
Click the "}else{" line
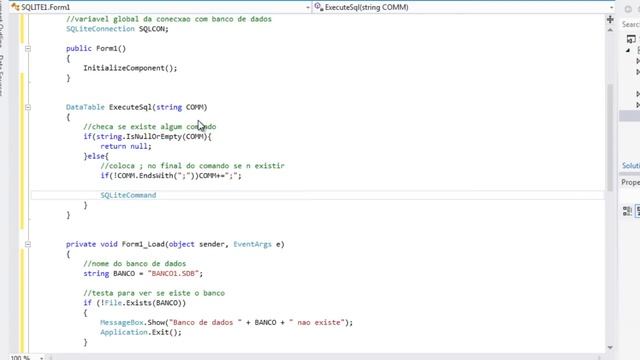96,156
